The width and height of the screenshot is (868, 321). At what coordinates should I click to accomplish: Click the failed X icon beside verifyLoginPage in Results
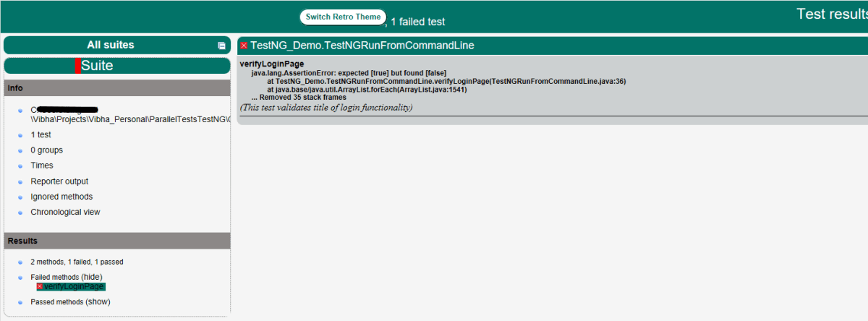pos(41,287)
